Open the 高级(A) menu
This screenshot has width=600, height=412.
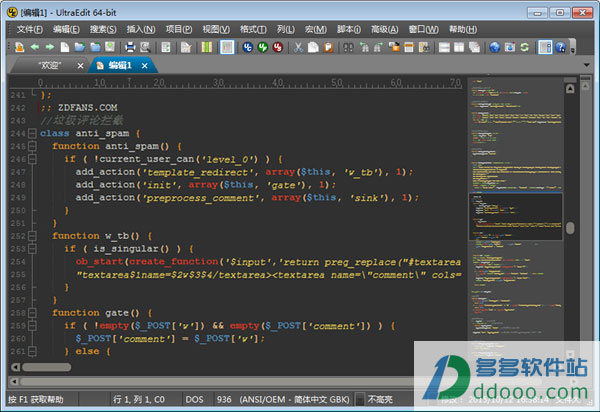pos(385,29)
